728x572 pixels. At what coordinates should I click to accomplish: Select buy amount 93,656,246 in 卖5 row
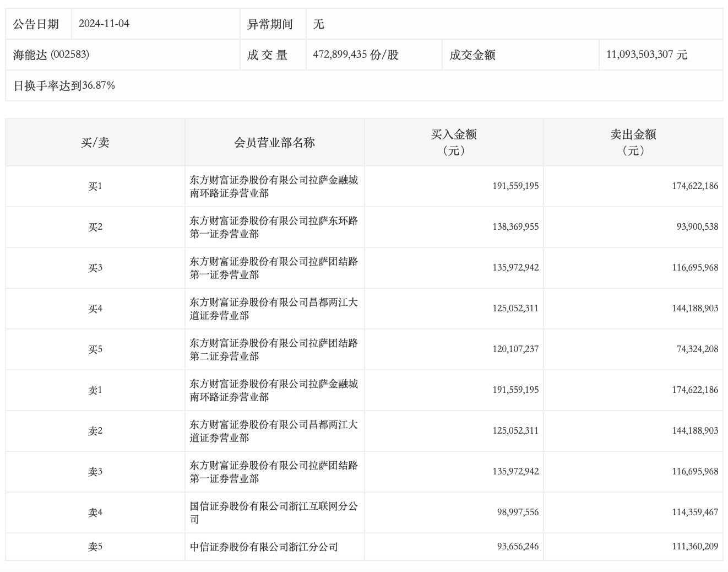[x=518, y=547]
